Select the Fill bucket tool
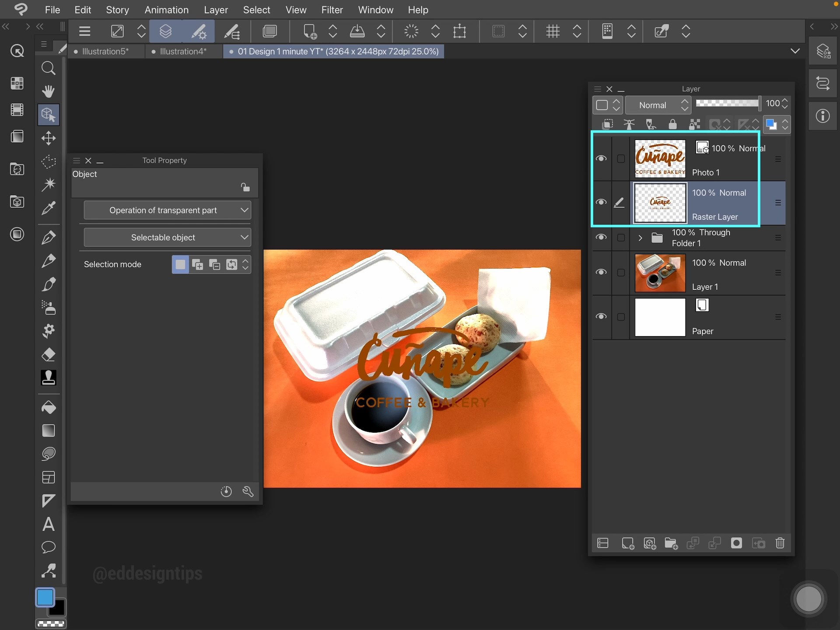 coord(48,408)
